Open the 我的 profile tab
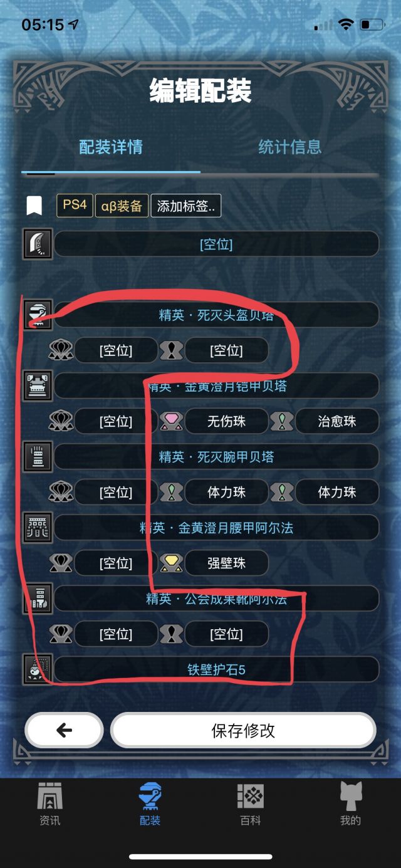 351,804
